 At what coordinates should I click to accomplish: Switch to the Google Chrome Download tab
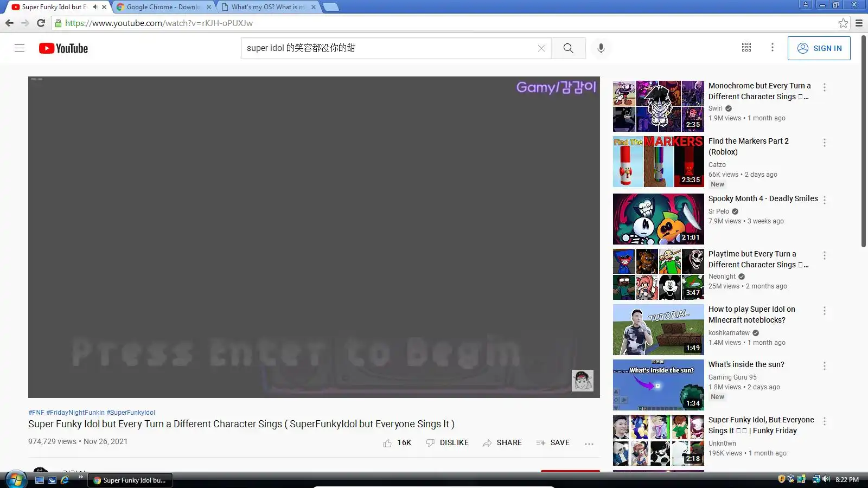click(163, 7)
